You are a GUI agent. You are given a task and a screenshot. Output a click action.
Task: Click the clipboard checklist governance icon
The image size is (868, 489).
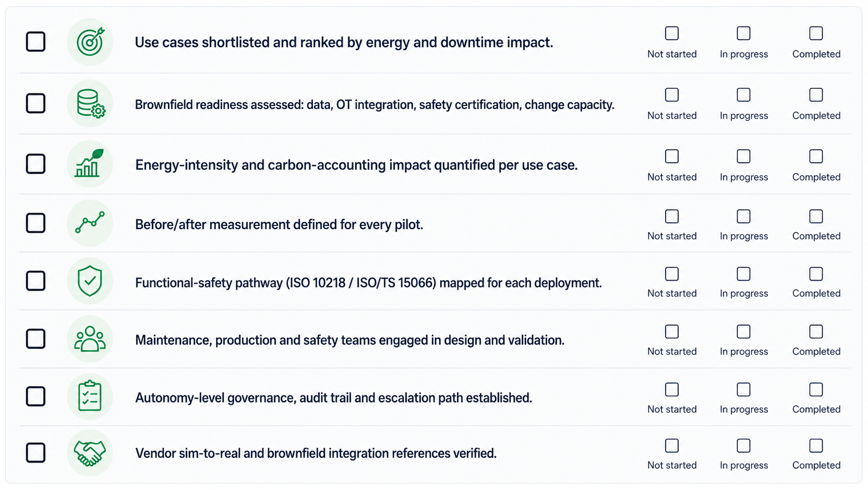[90, 397]
